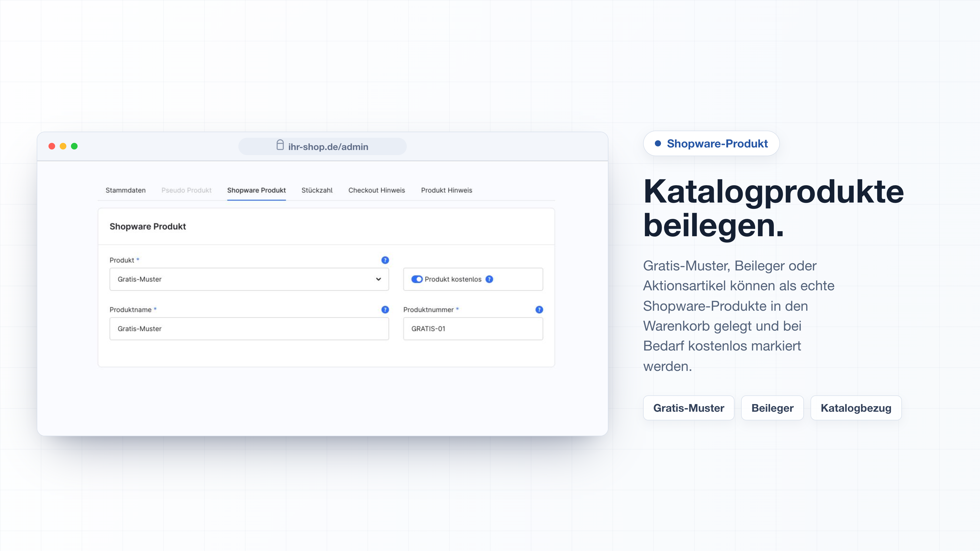The width and height of the screenshot is (980, 551).
Task: Click the yellow minimize window dot
Action: pos(63,146)
